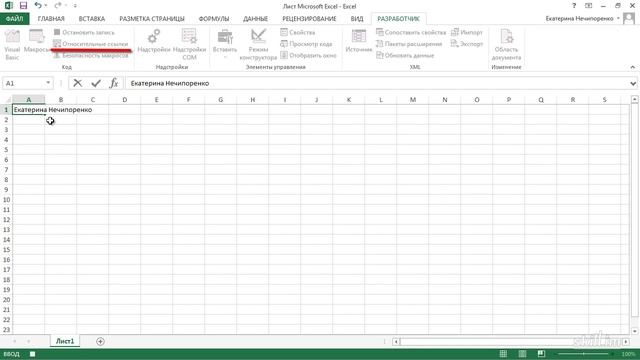Open the Надстройки add-ins dialog
This screenshot has width=640, height=360.
(x=154, y=42)
